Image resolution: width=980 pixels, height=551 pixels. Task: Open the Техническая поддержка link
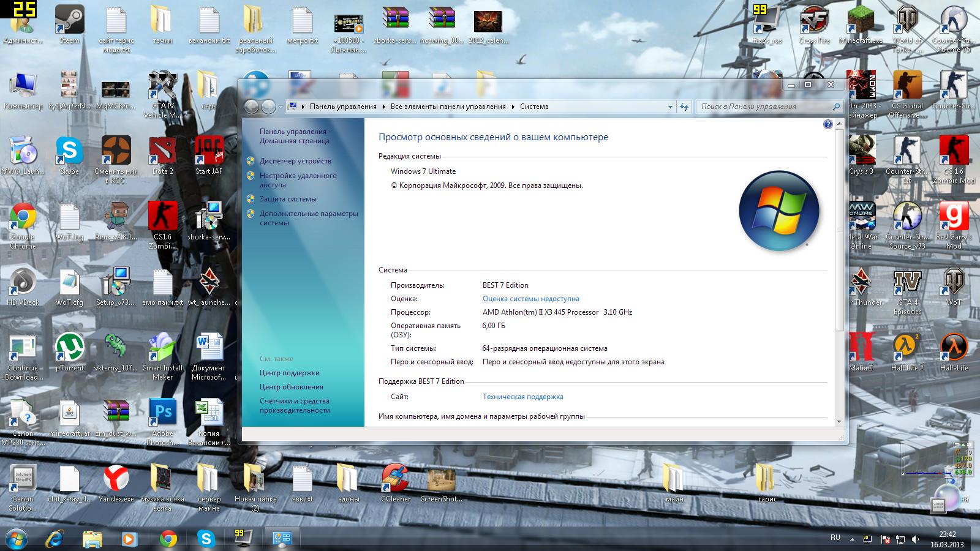(x=522, y=397)
